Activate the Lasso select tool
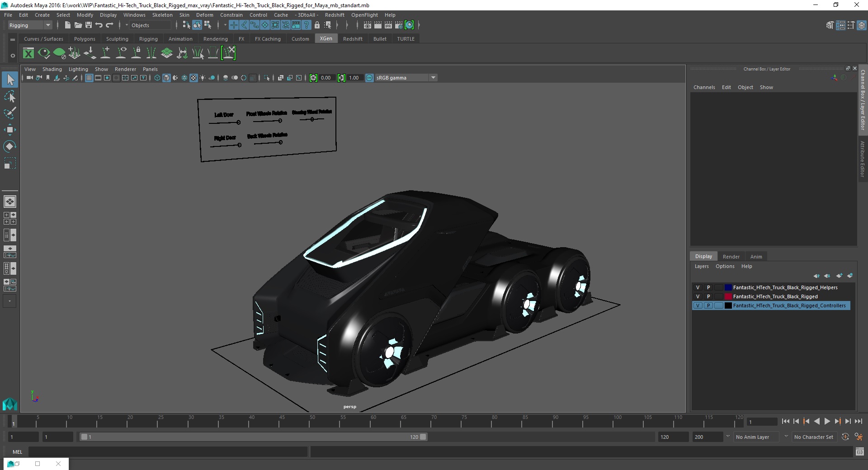The height and width of the screenshot is (470, 868). pos(10,97)
